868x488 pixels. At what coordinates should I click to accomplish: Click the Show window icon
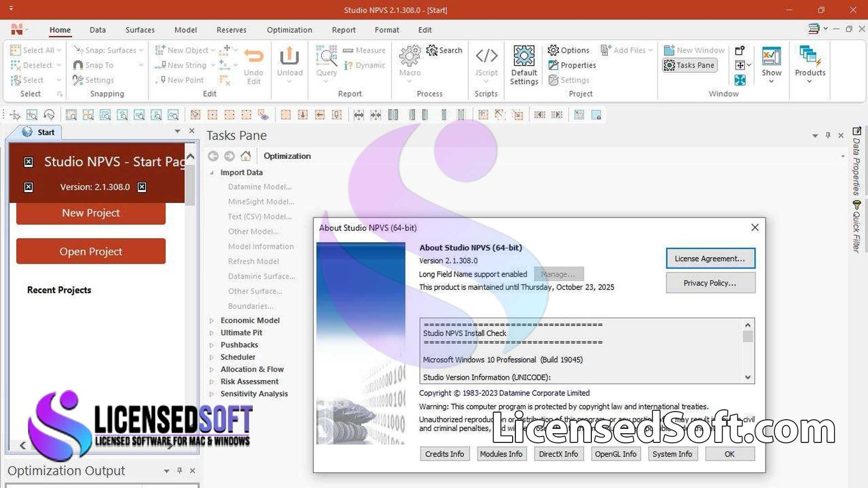(771, 56)
